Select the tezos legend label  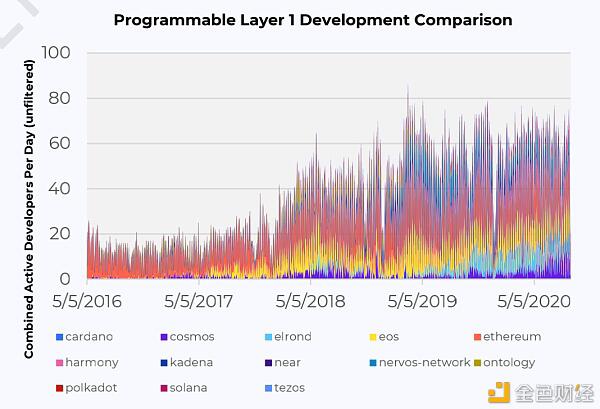(289, 387)
